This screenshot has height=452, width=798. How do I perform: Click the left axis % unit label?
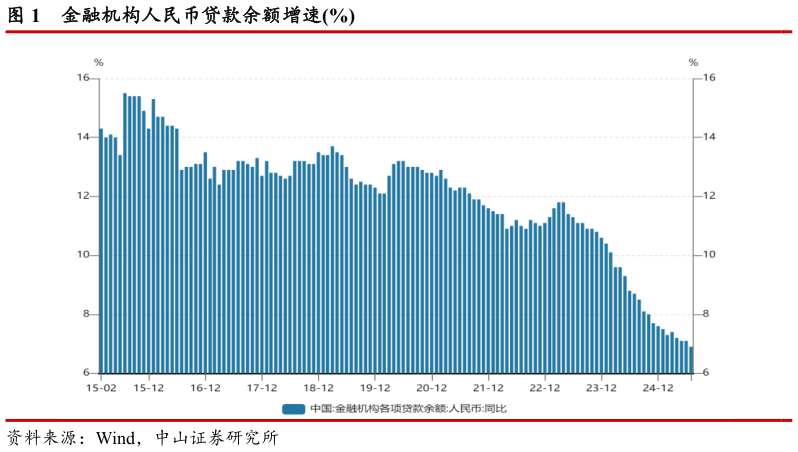(98, 63)
